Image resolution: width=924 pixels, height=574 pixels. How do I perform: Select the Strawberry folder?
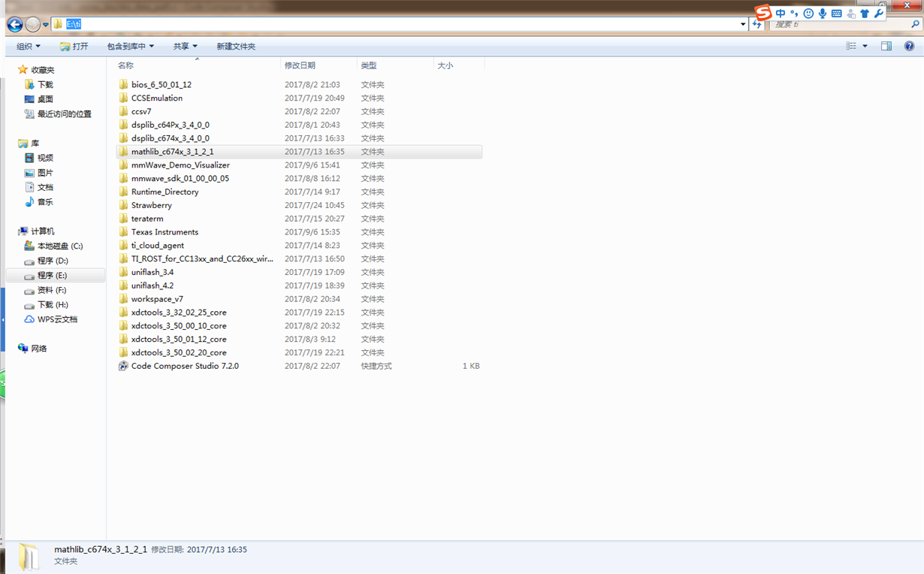[x=152, y=205]
